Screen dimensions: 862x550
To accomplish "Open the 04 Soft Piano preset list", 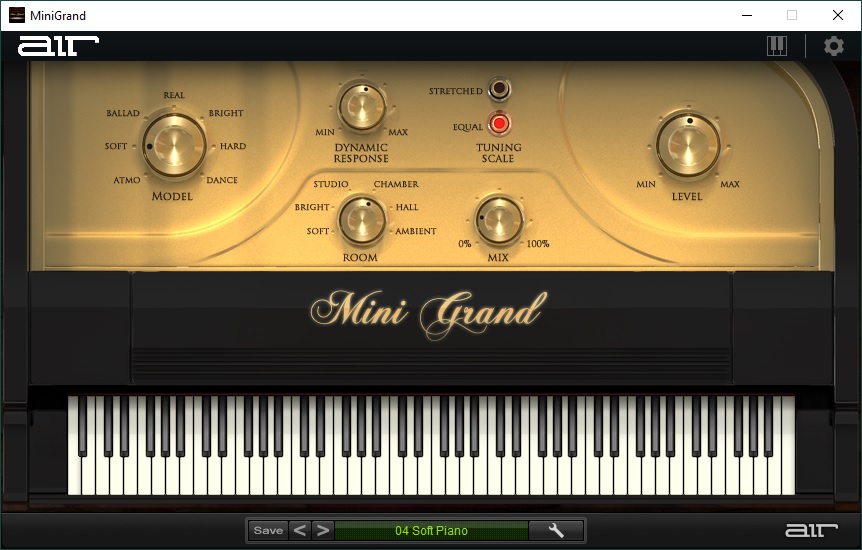I will point(432,531).
